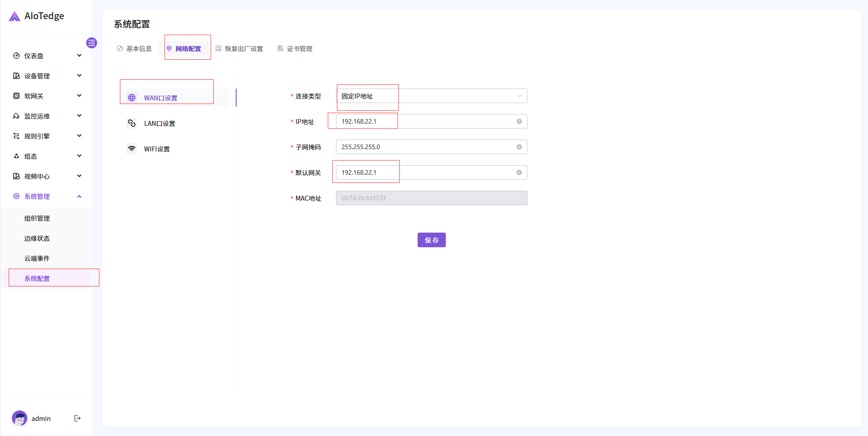Click the sidebar collapse menu icon
The image size is (868, 436).
(x=92, y=43)
